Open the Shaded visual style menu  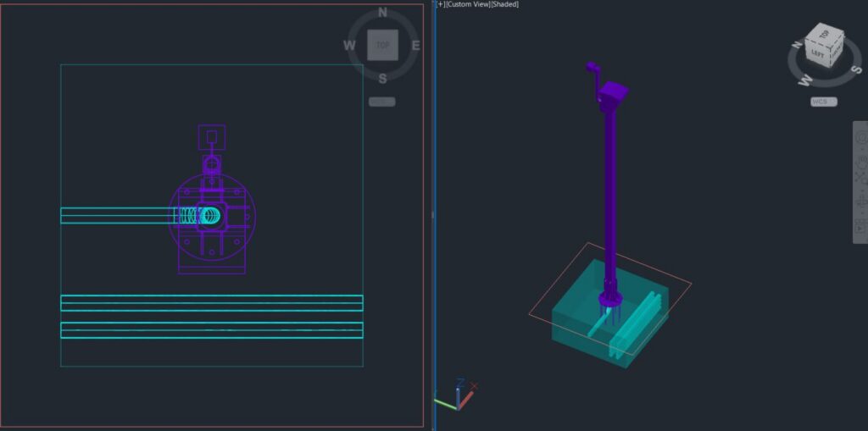[504, 4]
